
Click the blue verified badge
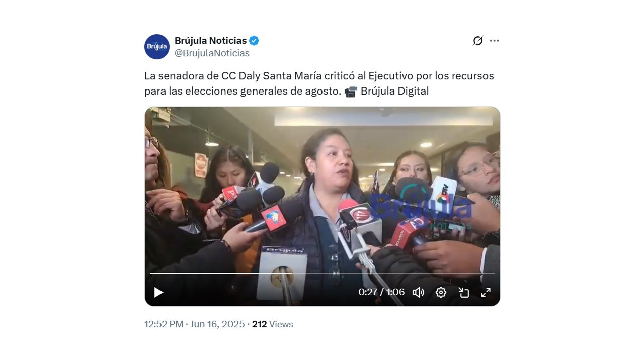coord(255,41)
